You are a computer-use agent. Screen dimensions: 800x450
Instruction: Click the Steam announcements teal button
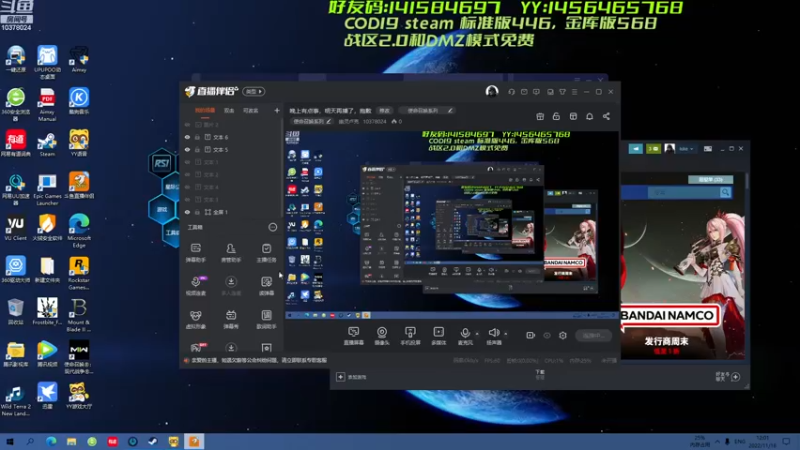(636, 149)
